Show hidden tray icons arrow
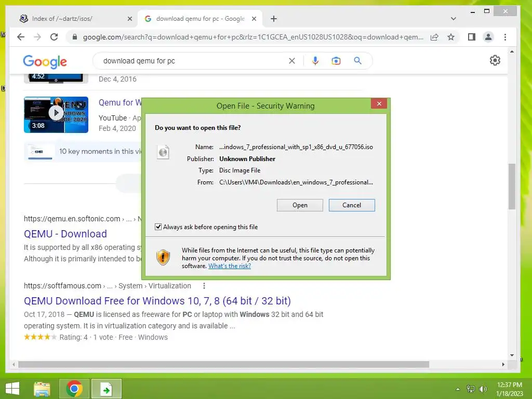The image size is (532, 399). [458, 389]
